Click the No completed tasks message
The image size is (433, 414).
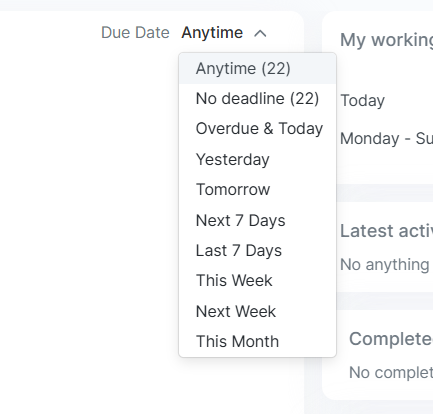[x=391, y=372]
